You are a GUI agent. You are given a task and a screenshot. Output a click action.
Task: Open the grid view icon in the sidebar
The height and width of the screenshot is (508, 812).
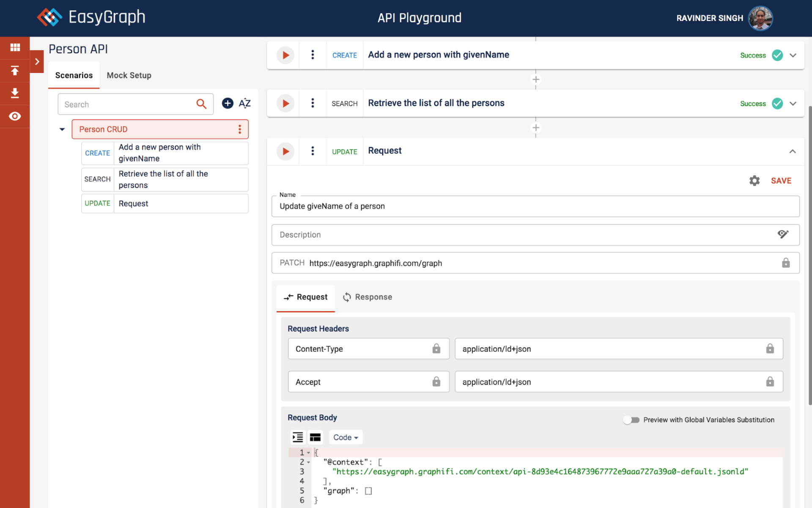pyautogui.click(x=15, y=47)
